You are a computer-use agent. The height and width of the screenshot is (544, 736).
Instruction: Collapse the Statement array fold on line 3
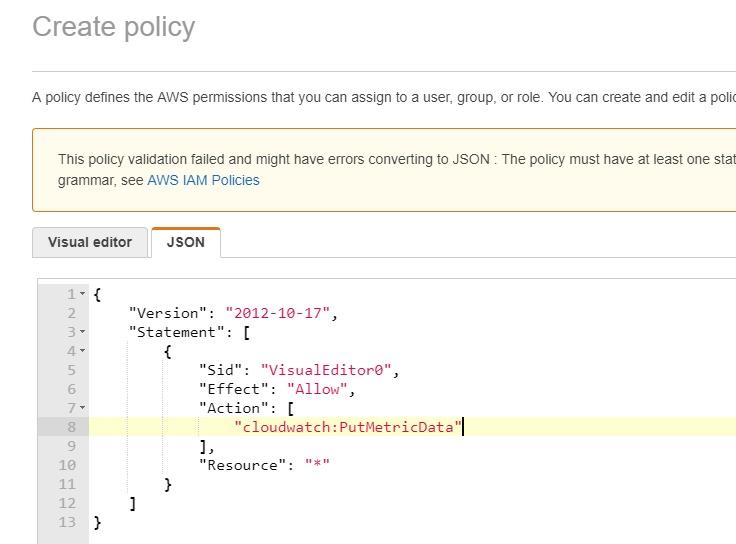tap(83, 332)
